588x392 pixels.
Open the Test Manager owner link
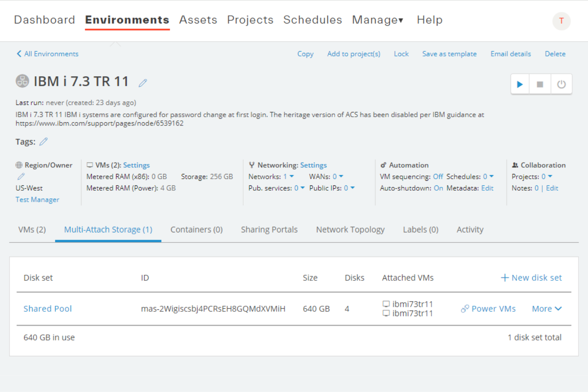click(x=37, y=199)
